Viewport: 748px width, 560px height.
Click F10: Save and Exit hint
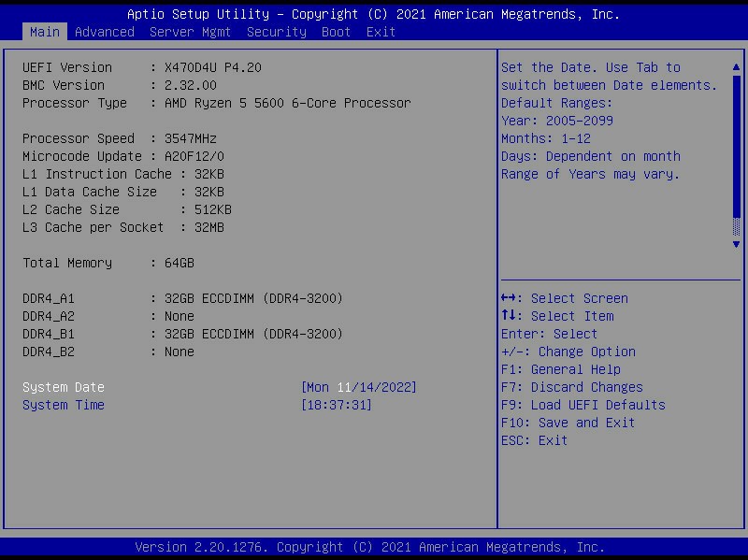point(568,423)
